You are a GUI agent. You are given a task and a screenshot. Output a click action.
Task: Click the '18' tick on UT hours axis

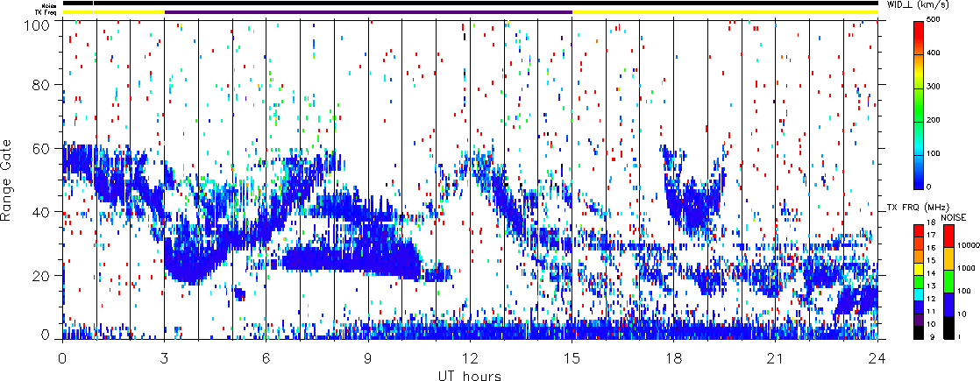coord(674,358)
